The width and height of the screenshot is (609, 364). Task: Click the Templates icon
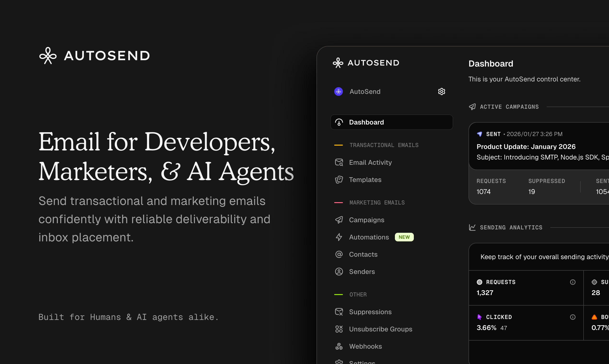click(339, 180)
